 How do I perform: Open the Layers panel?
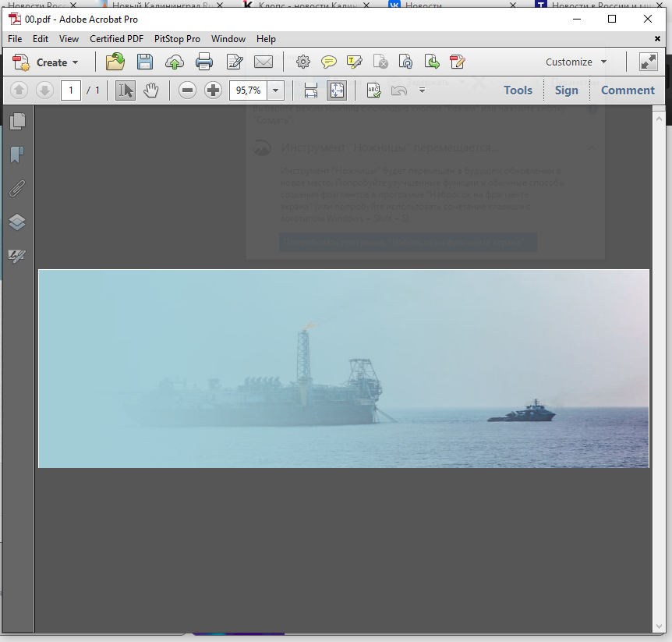[17, 222]
